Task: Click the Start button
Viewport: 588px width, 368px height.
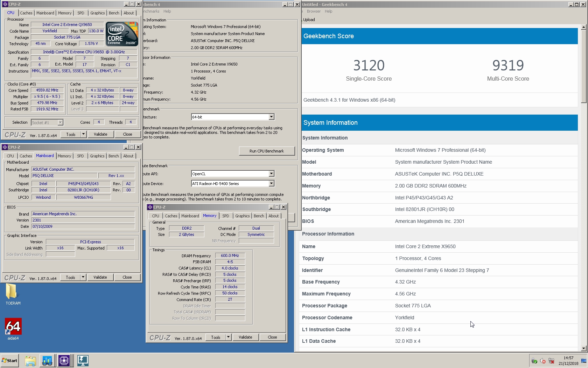Action: click(9, 361)
